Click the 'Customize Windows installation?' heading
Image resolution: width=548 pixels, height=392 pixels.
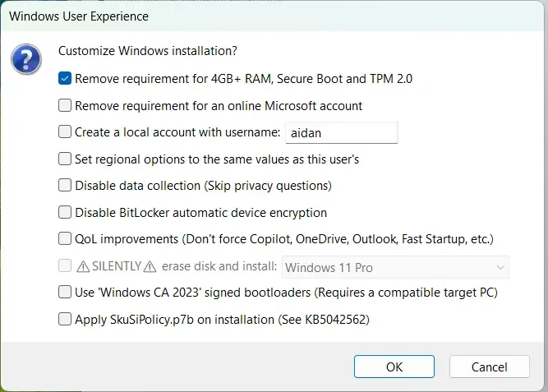148,51
